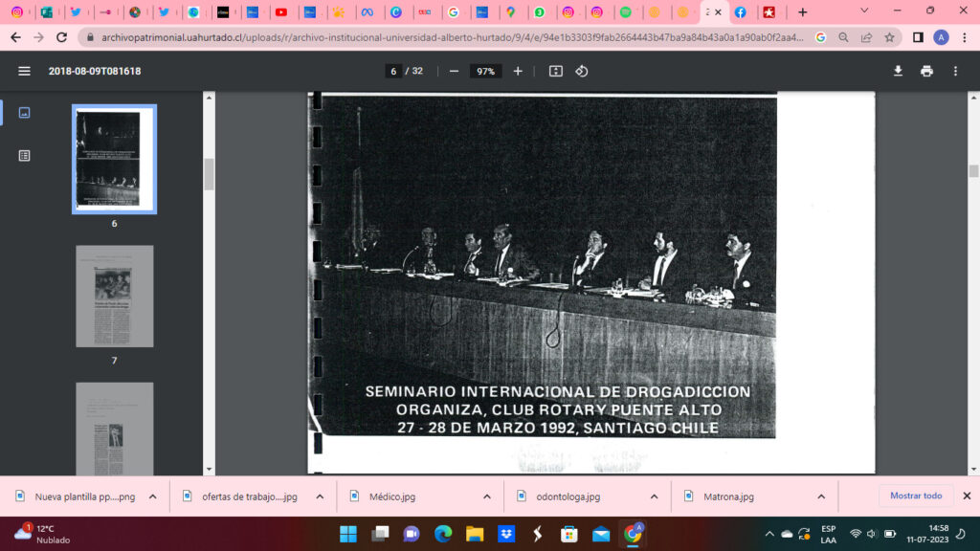Screen dimensions: 980x551
Task: Expand options for Nueva plantilla download
Action: (153, 496)
